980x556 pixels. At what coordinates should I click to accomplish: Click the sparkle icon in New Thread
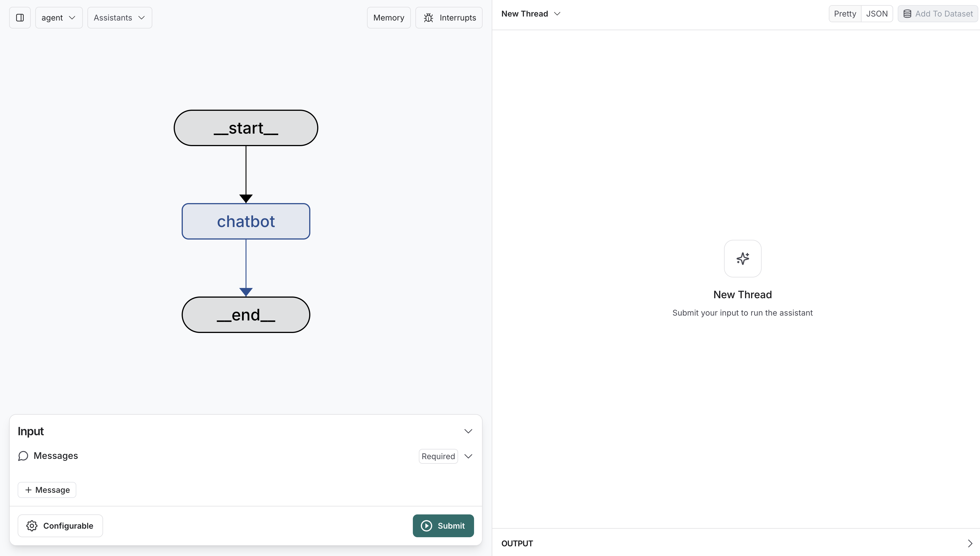click(x=742, y=259)
